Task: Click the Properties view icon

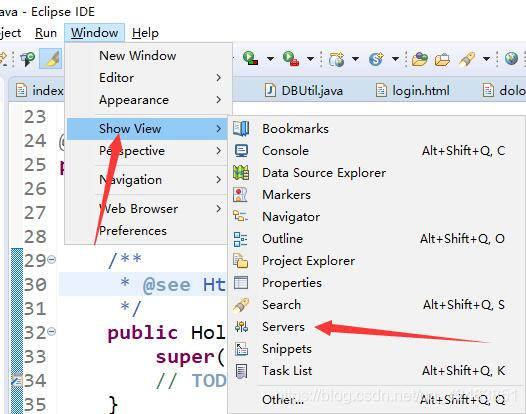Action: click(x=241, y=283)
